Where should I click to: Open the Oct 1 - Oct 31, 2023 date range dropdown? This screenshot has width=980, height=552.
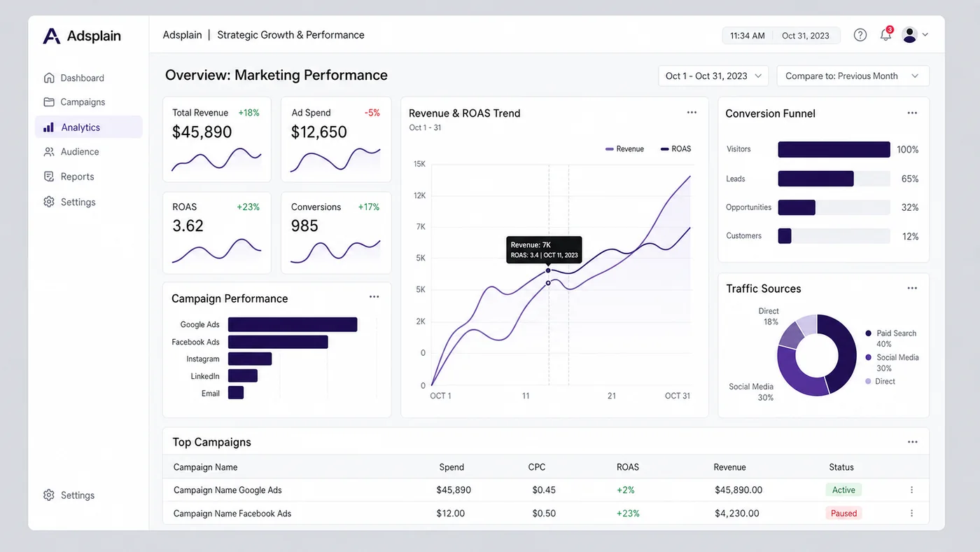(713, 76)
